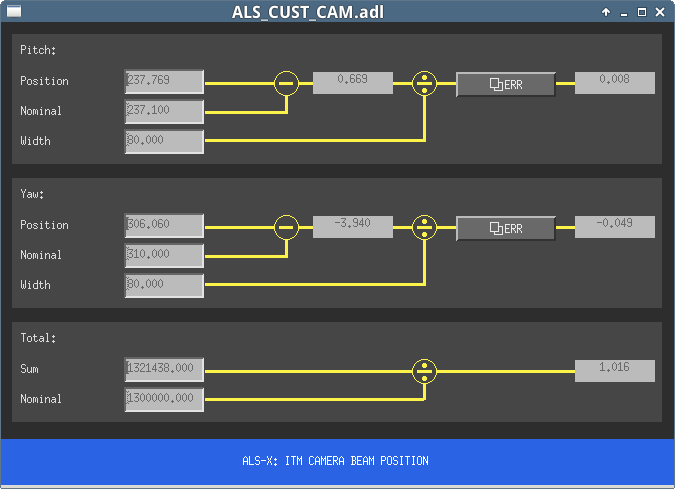675x489 pixels.
Task: Click the Yaw division circle icon
Action: click(x=424, y=227)
